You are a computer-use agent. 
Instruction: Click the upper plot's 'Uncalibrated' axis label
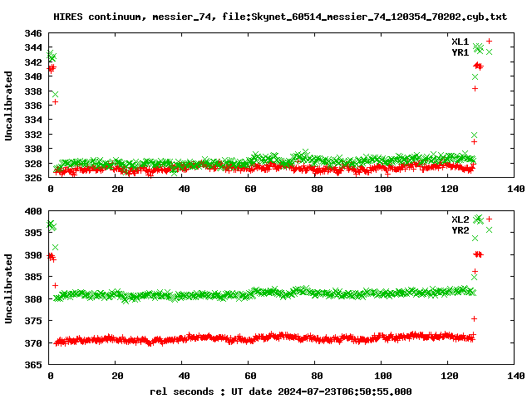8,106
